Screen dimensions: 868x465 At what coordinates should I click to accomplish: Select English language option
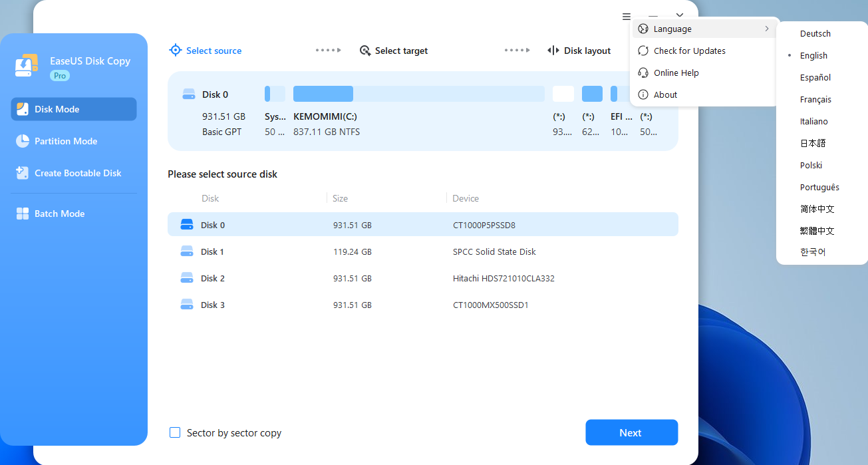point(813,55)
